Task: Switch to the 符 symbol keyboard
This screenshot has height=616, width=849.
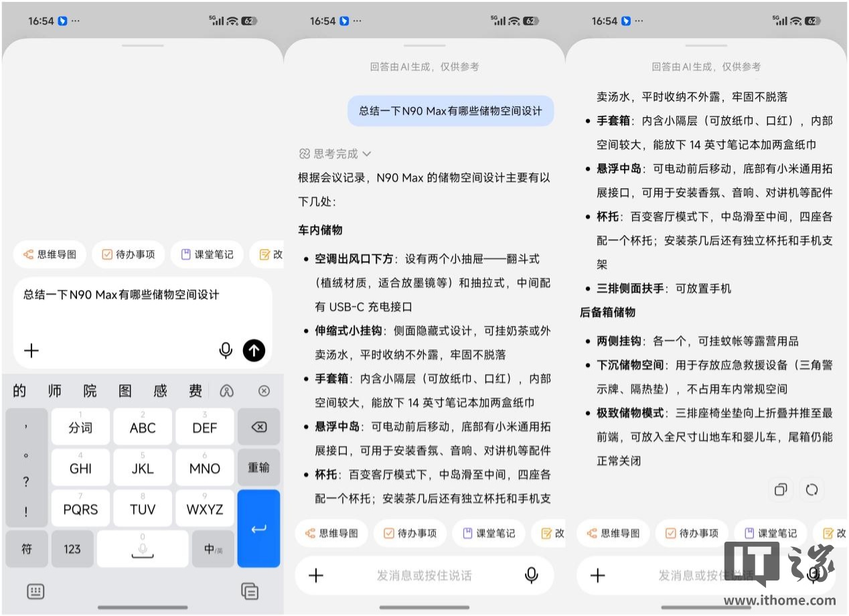Action: (27, 549)
